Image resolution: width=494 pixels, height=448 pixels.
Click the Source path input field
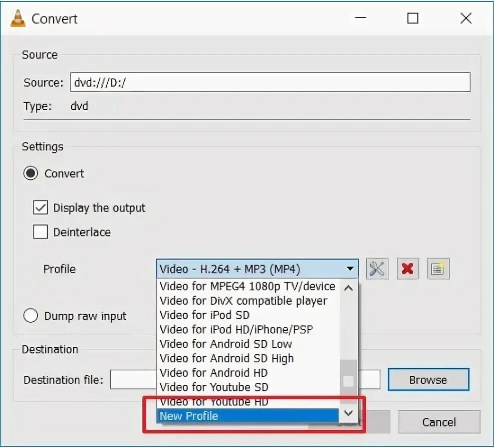[271, 82]
